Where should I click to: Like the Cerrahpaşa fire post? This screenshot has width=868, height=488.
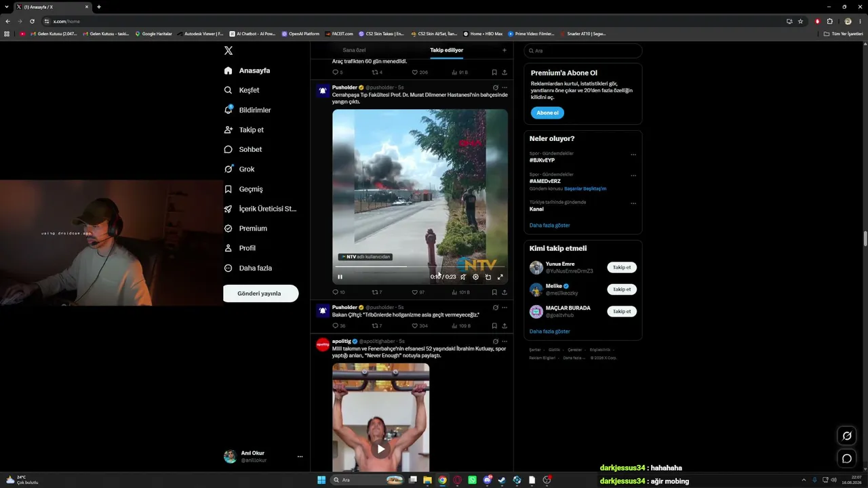tap(418, 292)
